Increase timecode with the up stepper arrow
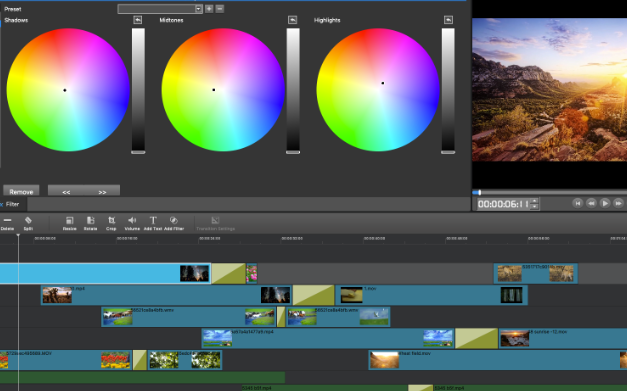627x391 pixels. tap(535, 201)
